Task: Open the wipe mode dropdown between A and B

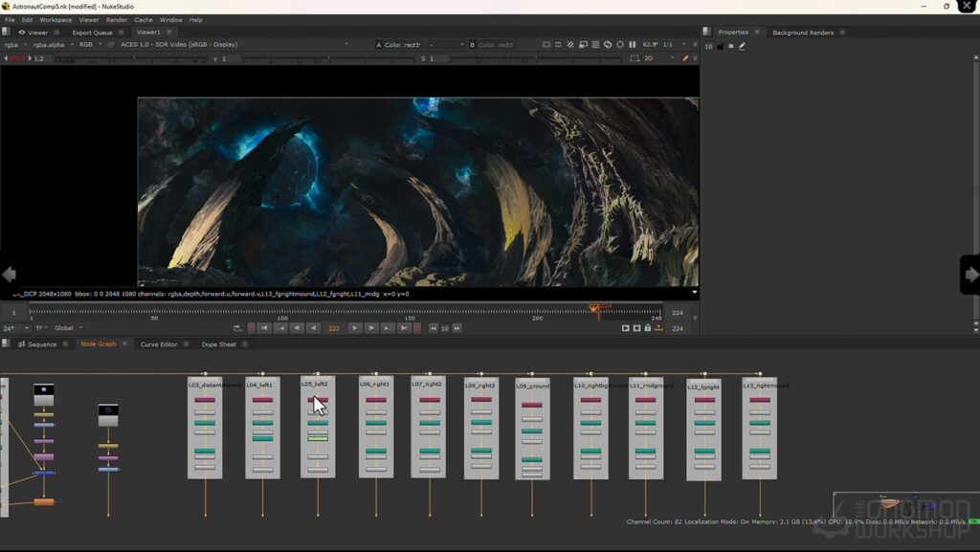Action: (446, 45)
